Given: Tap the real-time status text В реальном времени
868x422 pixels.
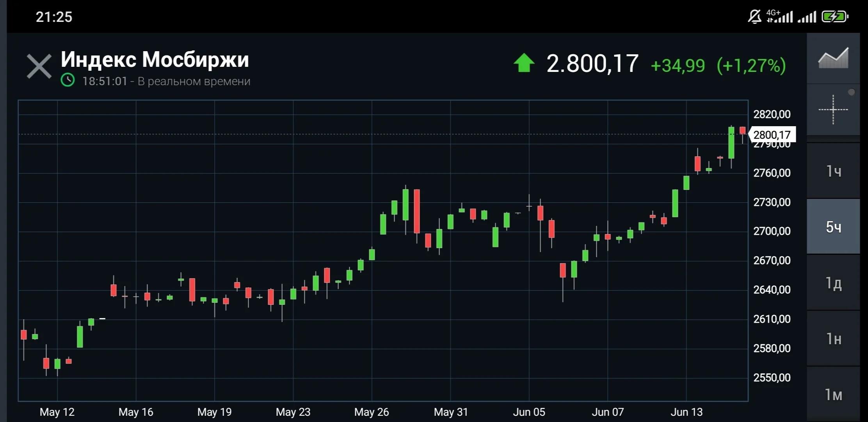Looking at the screenshot, I should 194,81.
